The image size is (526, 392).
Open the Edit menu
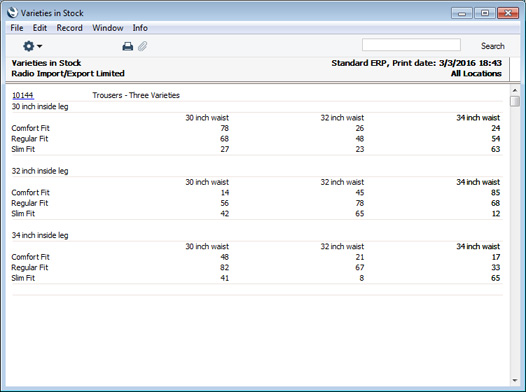pyautogui.click(x=40, y=28)
